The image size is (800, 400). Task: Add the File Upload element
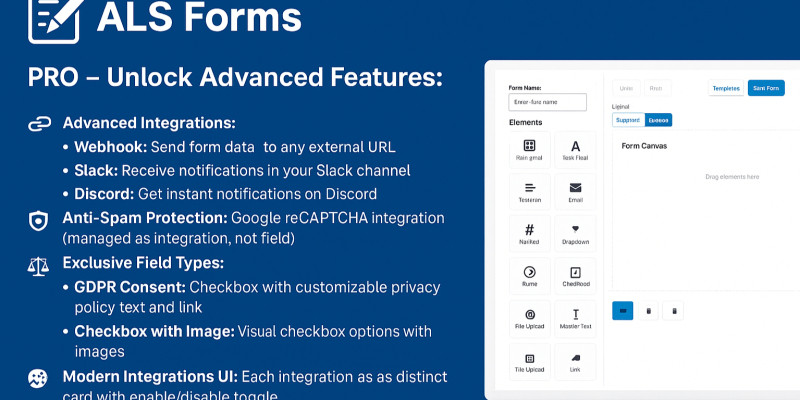coord(530,318)
